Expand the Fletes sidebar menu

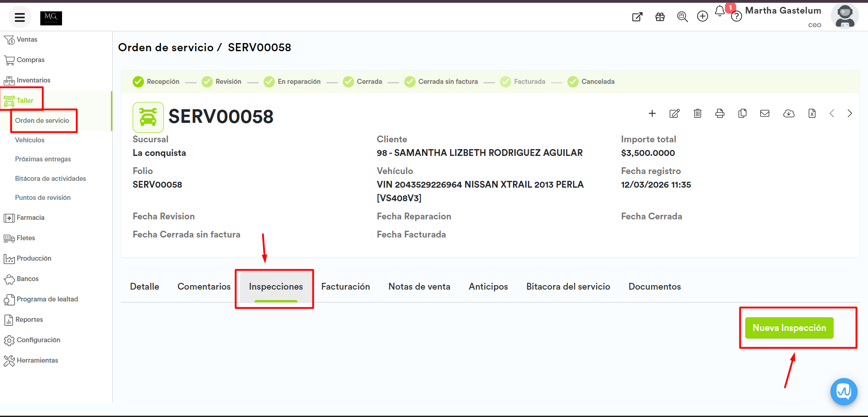[19, 238]
